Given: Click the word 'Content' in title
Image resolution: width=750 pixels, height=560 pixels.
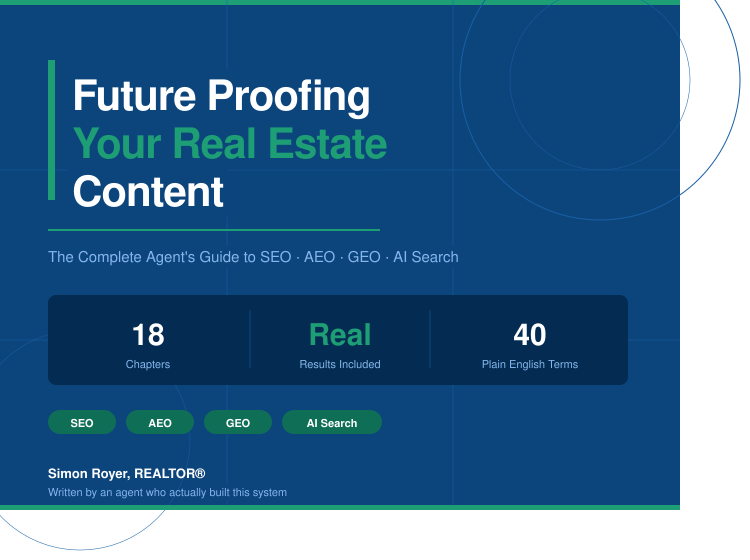Looking at the screenshot, I should [x=148, y=191].
